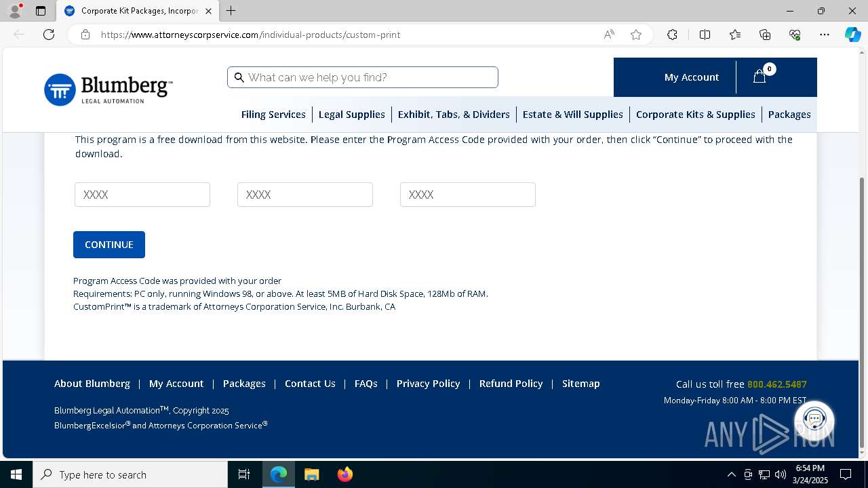
Task: Click the first XXXX access code field
Action: 142,195
